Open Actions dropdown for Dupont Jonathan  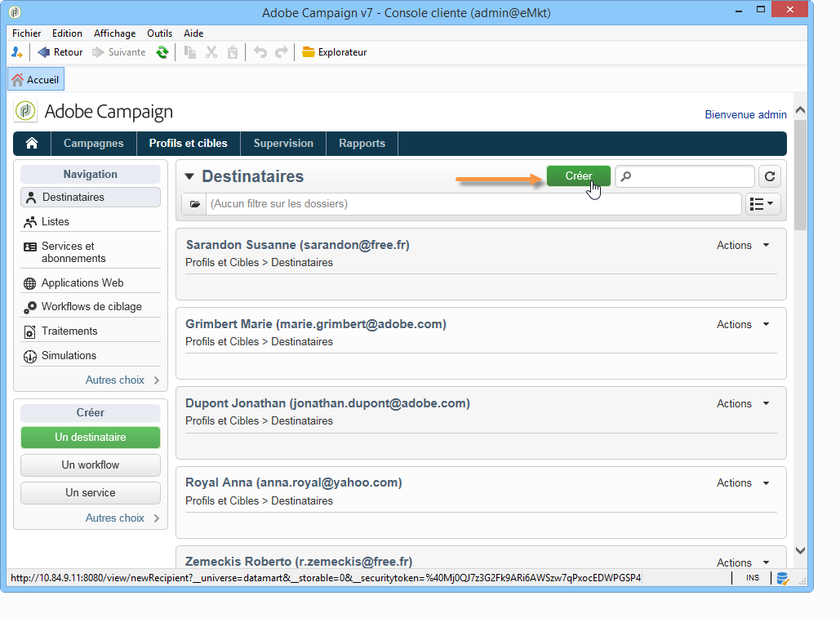[743, 404]
